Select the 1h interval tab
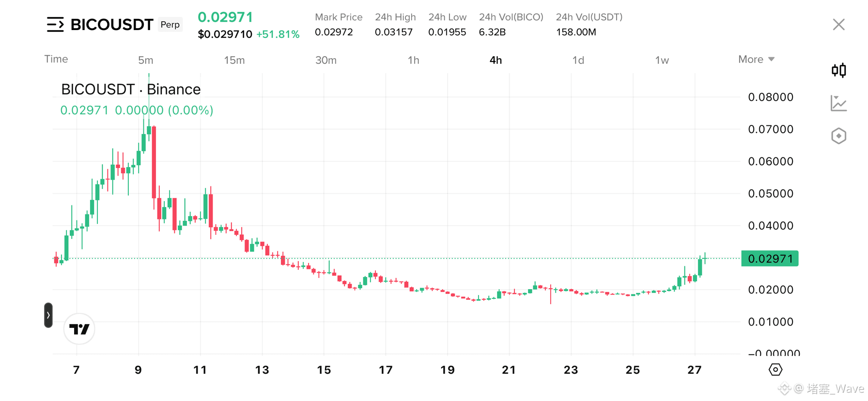 pos(413,60)
